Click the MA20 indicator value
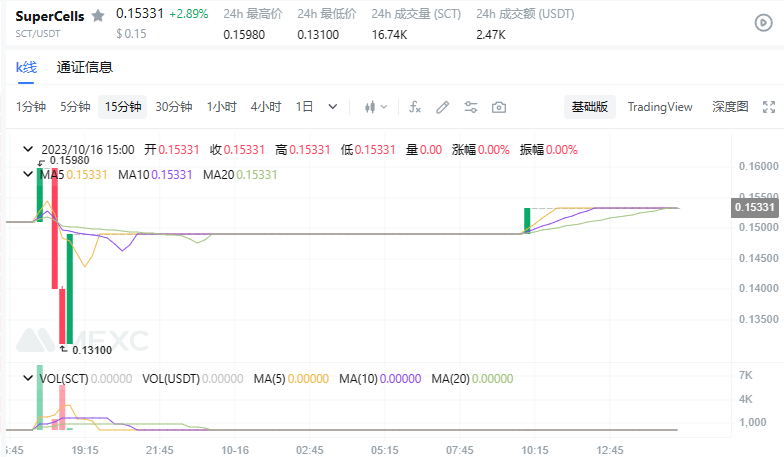The height and width of the screenshot is (457, 784). point(256,174)
